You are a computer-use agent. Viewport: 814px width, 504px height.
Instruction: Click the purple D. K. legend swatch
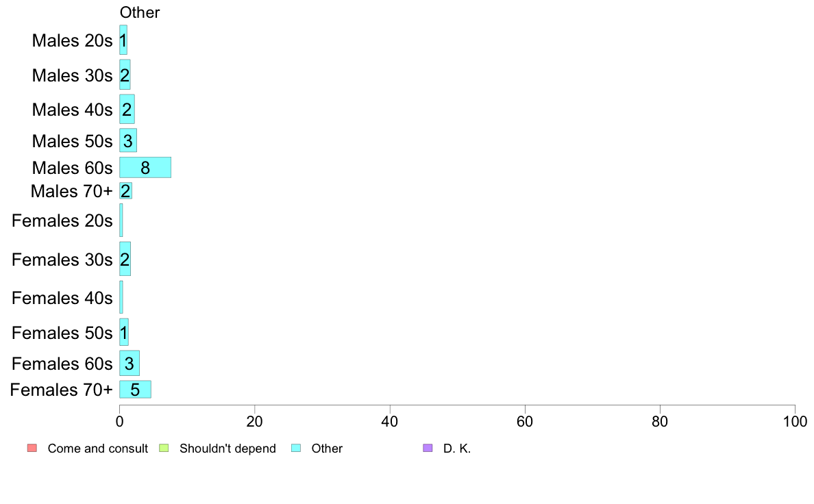point(428,448)
